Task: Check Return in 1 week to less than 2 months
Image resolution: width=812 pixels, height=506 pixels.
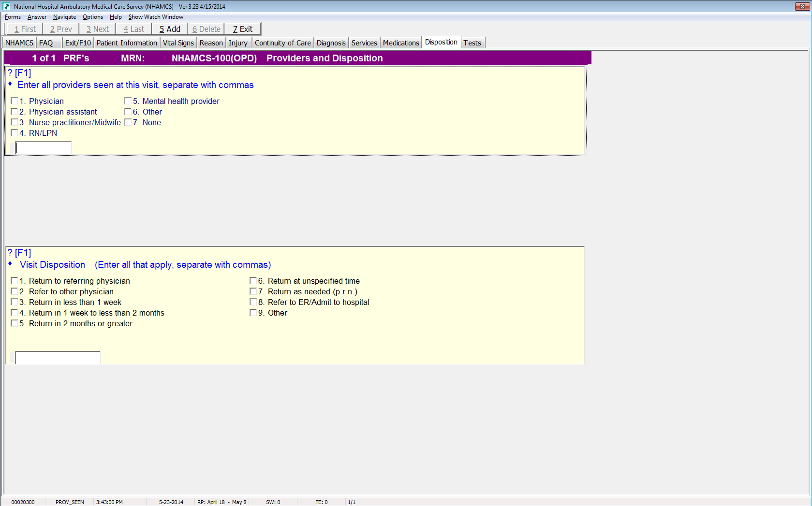Action: coord(15,313)
